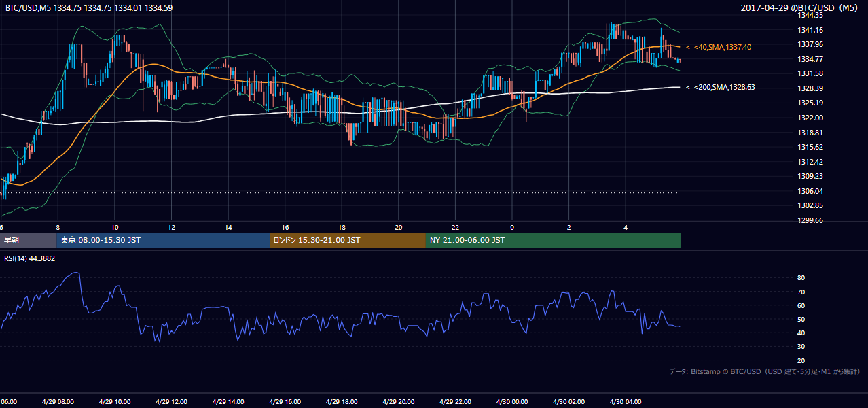Viewport: 868px width, 408px height.
Task: Click the データ: Bitstamp の BTC/USD source note
Action: click(x=765, y=371)
